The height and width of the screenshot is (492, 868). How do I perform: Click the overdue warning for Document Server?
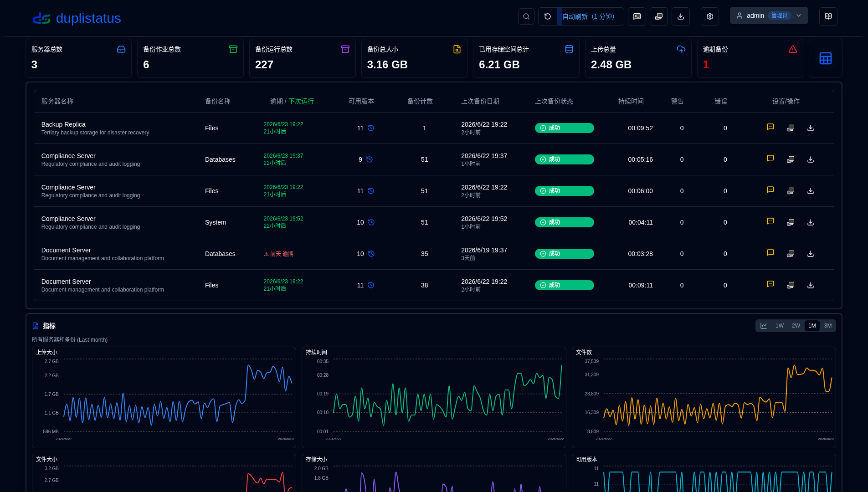click(x=279, y=254)
